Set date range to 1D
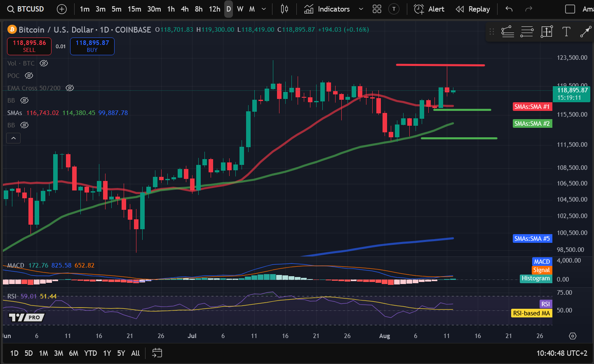Image resolution: width=594 pixels, height=364 pixels. click(14, 353)
